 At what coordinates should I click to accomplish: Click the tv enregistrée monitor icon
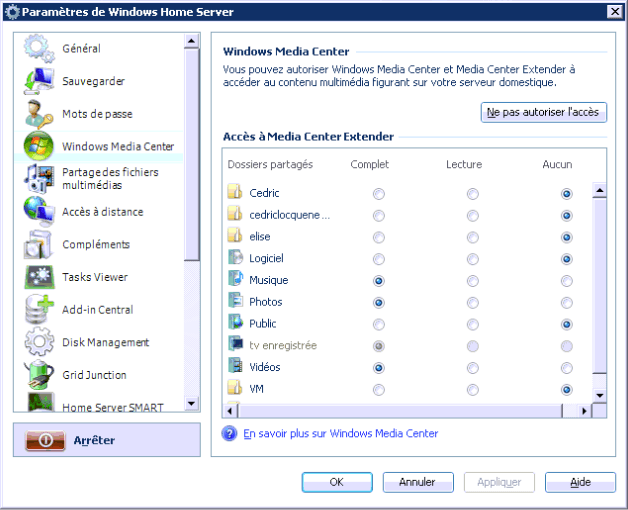coord(235,345)
